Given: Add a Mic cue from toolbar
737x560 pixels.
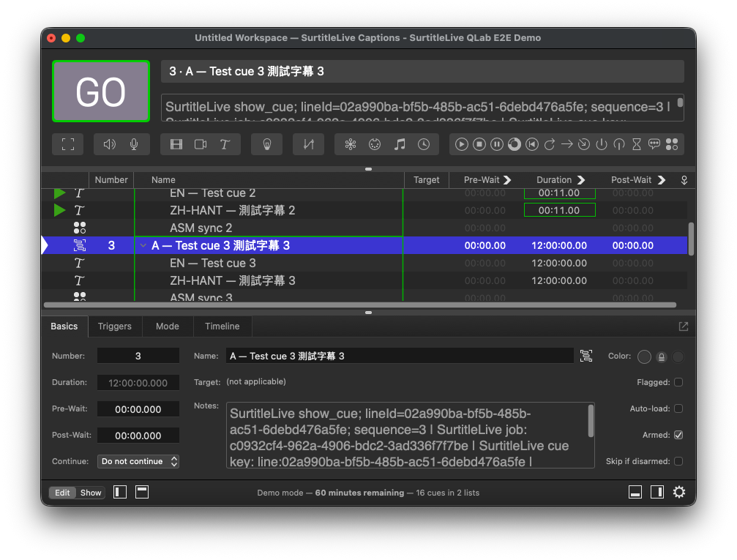Looking at the screenshot, I should pos(134,144).
